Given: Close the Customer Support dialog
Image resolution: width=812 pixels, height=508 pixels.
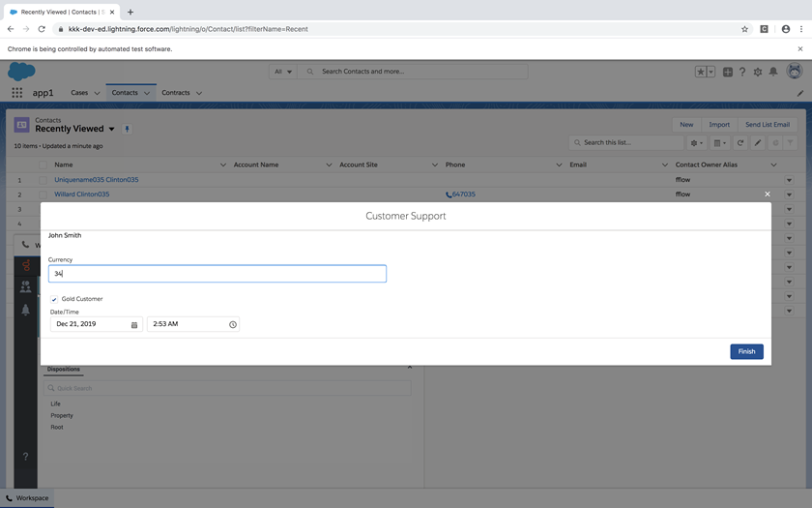Looking at the screenshot, I should click(768, 194).
